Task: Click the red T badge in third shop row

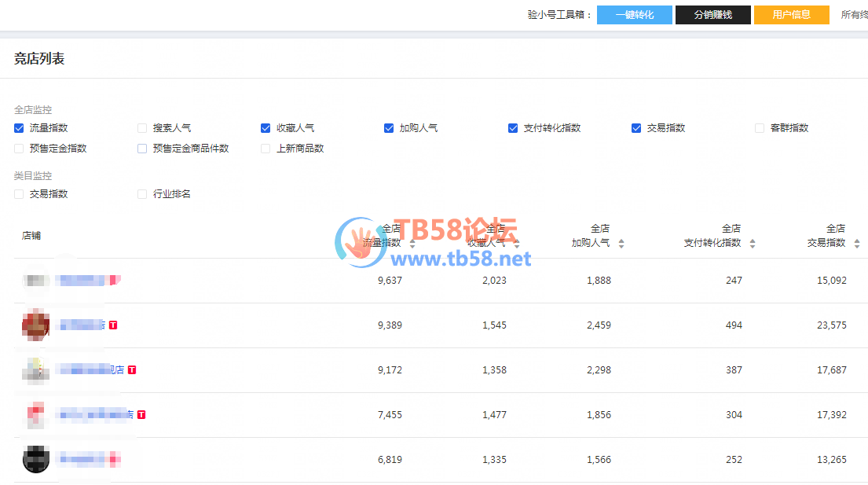Action: 132,369
